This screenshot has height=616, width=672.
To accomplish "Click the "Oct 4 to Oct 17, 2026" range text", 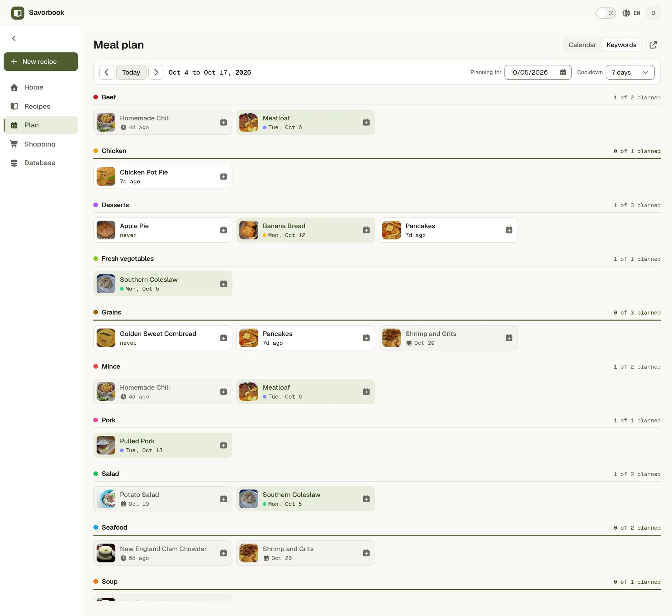I will (x=210, y=72).
